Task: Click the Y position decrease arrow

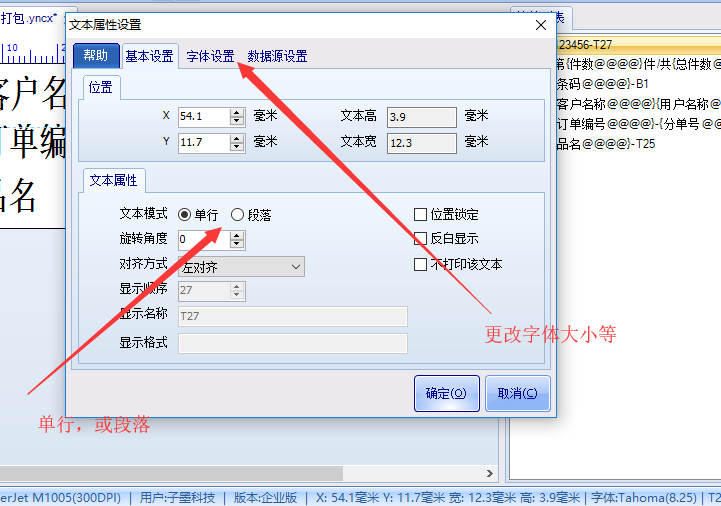Action: pyautogui.click(x=237, y=147)
